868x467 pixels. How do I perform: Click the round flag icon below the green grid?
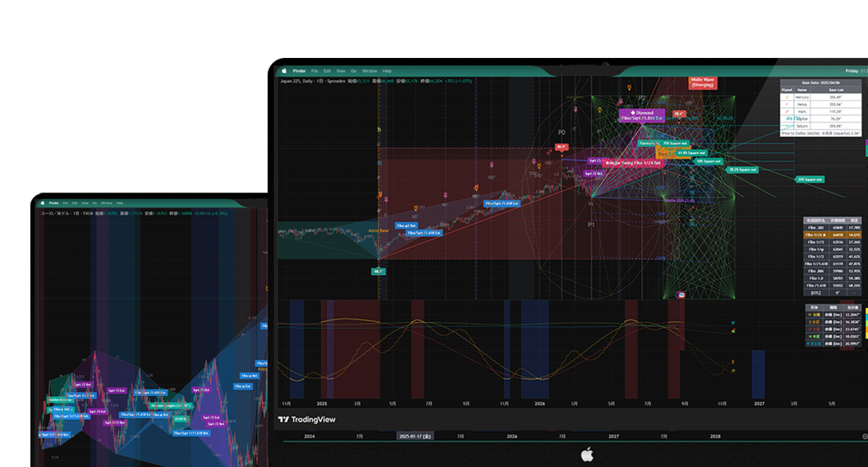pyautogui.click(x=681, y=294)
